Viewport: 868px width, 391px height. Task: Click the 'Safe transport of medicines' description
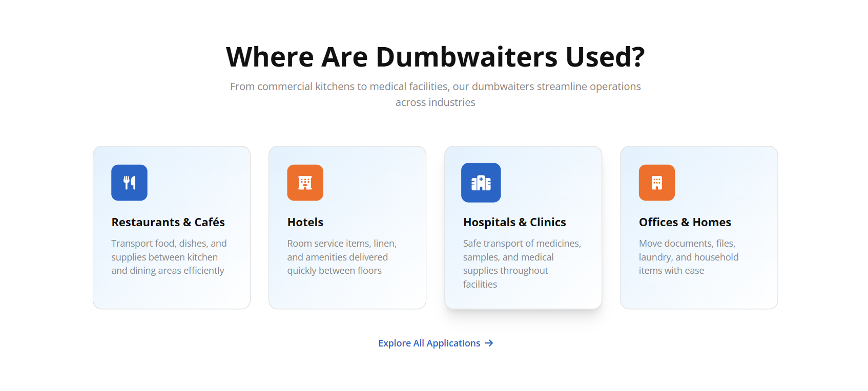(x=522, y=264)
